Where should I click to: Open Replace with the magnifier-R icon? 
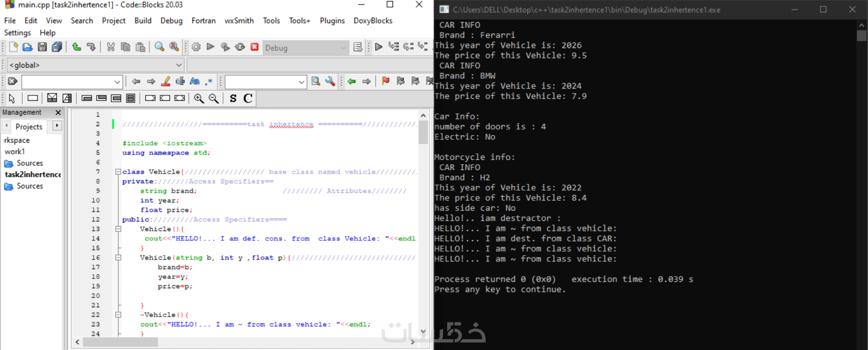[x=174, y=47]
